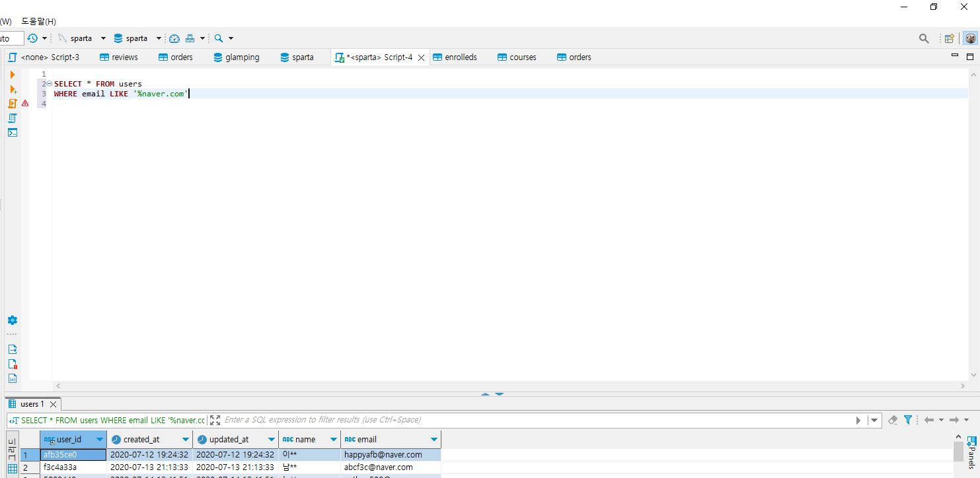Close the users 1 result tab
This screenshot has width=980, height=478.
[54, 404]
